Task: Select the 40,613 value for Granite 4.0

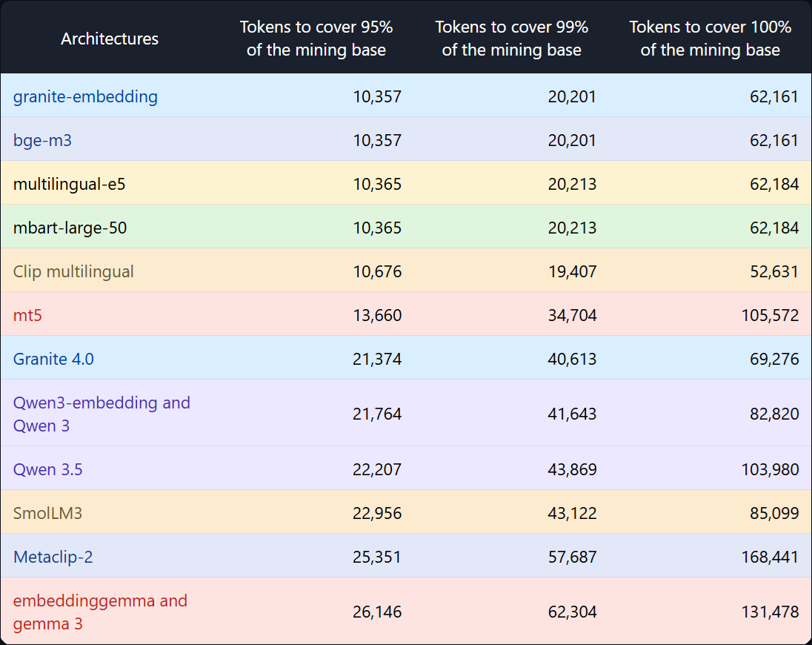Action: [x=572, y=359]
